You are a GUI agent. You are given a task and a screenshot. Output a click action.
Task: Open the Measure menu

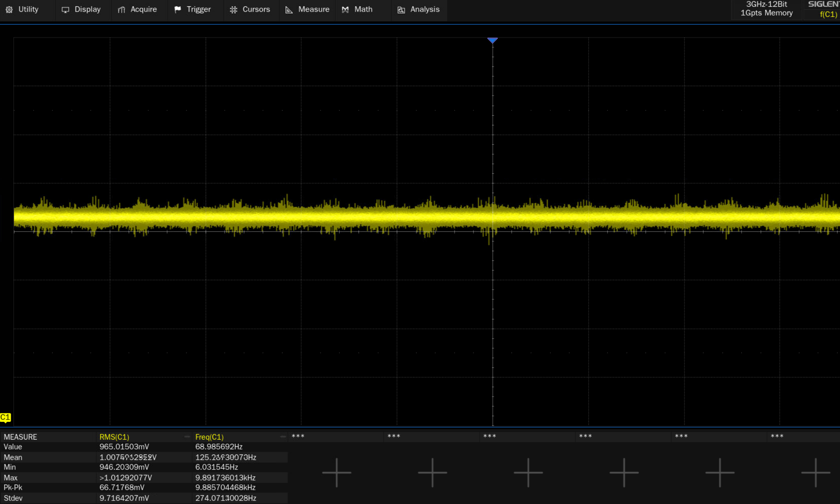point(308,9)
